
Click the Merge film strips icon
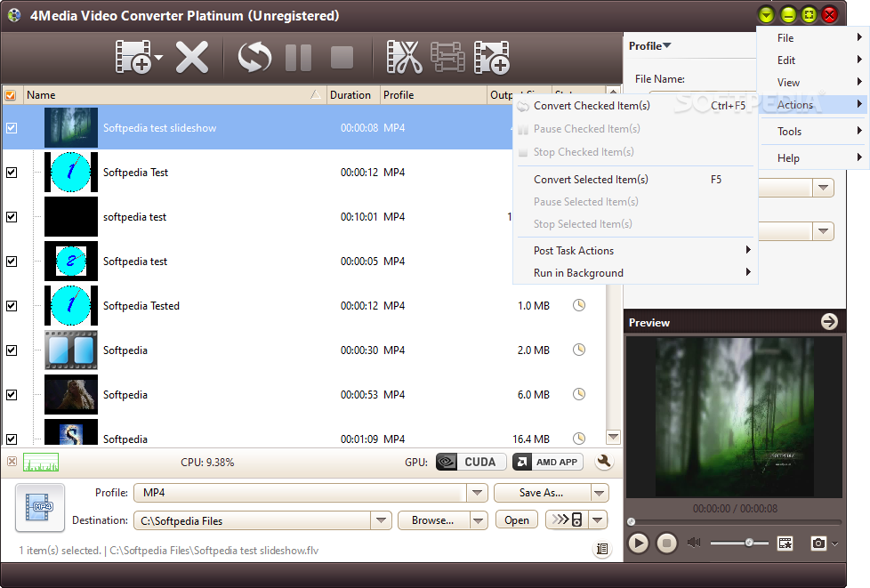pyautogui.click(x=447, y=57)
